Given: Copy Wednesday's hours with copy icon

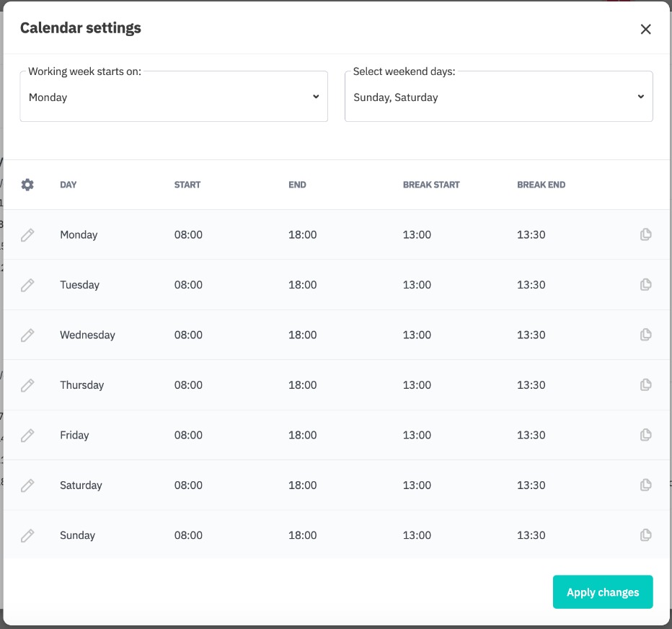Looking at the screenshot, I should tap(646, 335).
